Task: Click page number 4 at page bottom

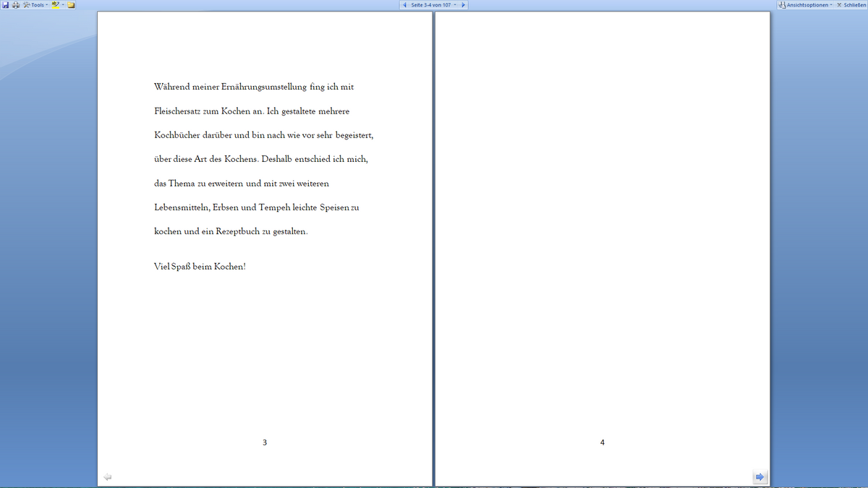Action: click(x=603, y=442)
